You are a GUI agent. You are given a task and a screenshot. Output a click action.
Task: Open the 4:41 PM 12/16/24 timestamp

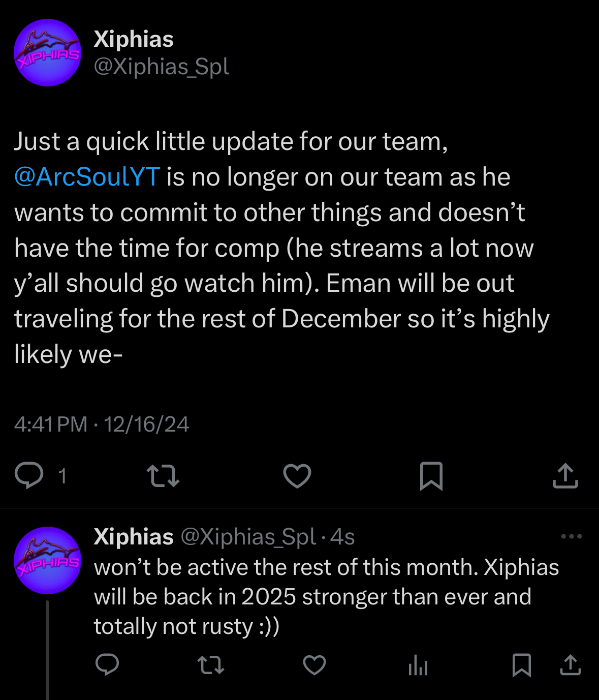pos(102,424)
